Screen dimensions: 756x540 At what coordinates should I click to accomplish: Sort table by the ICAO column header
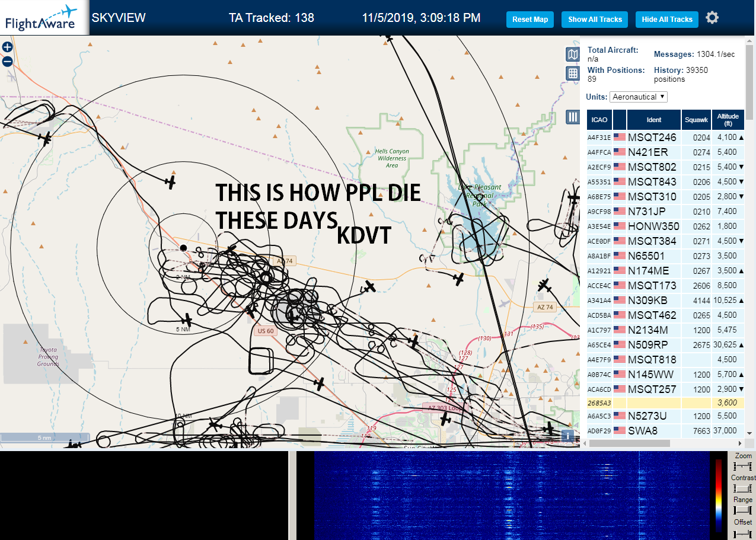(x=599, y=120)
